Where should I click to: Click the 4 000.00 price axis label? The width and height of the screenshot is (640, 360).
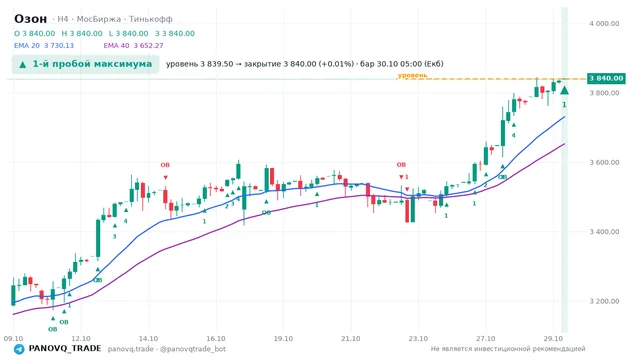pyautogui.click(x=604, y=24)
